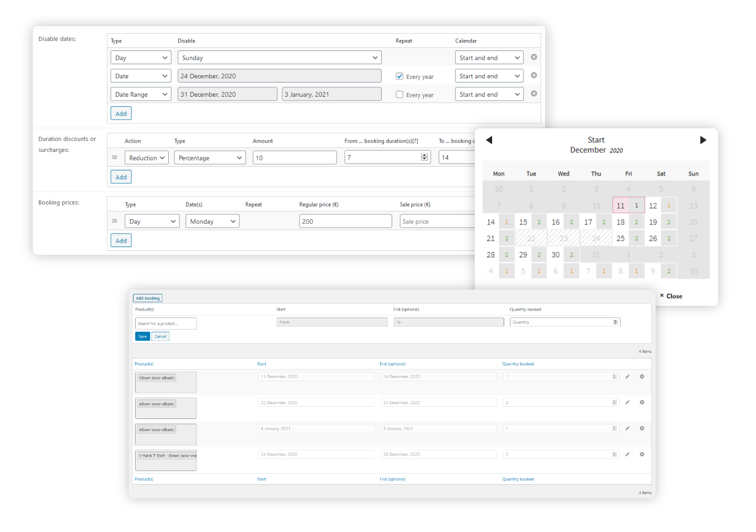Click the drag handle beside the Monday price row

point(115,221)
